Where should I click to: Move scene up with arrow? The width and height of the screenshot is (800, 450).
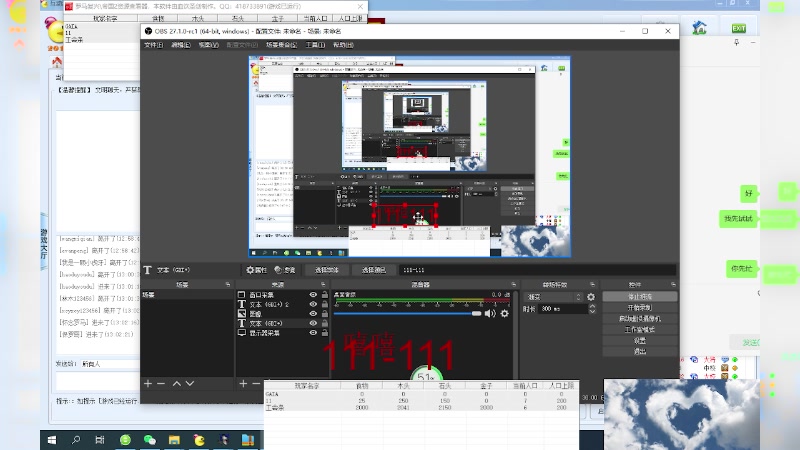177,383
